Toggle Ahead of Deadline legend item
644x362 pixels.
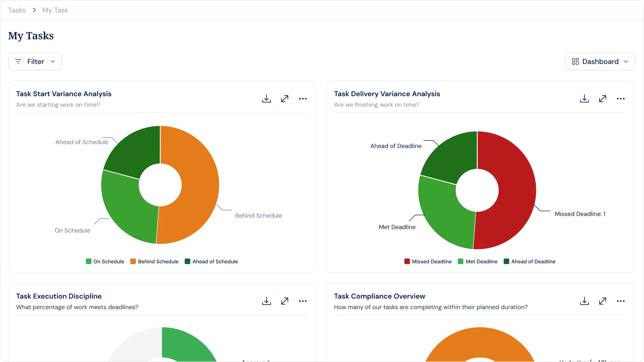tap(530, 262)
